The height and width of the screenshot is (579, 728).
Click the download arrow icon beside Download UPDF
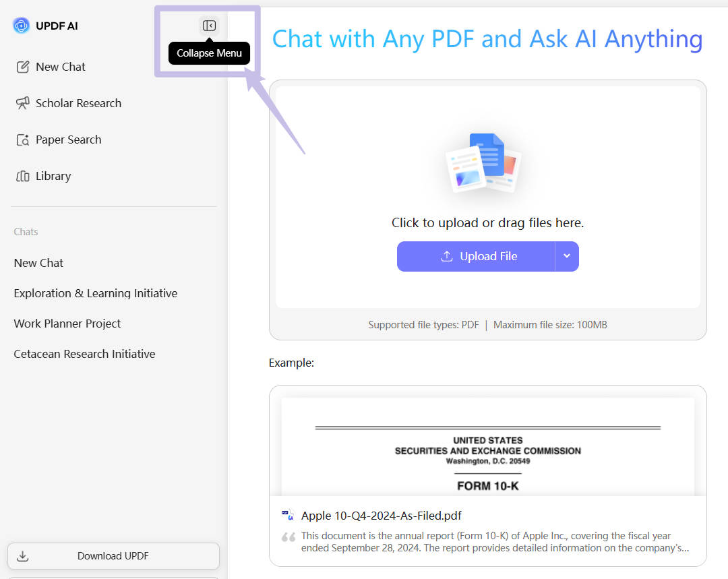click(23, 556)
